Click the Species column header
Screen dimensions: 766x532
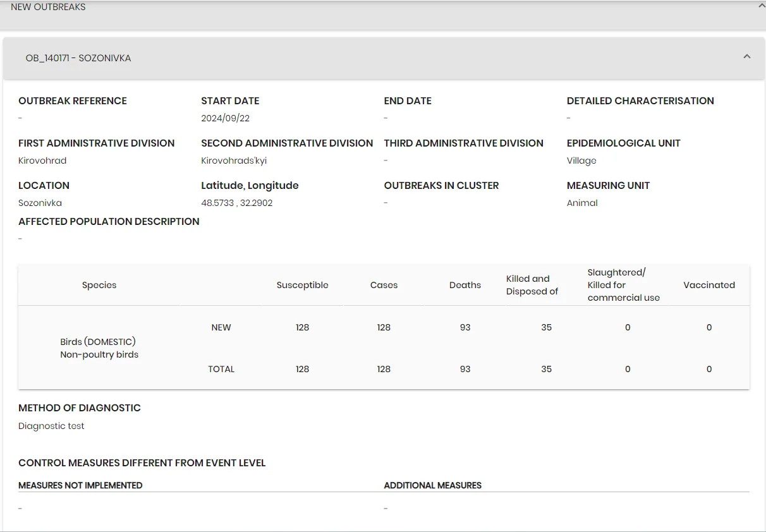click(x=99, y=285)
